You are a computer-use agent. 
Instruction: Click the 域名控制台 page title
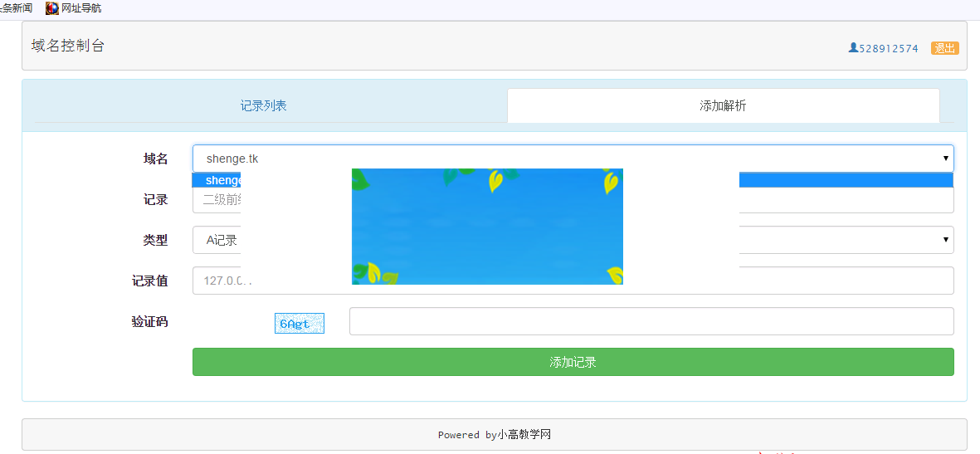point(68,46)
